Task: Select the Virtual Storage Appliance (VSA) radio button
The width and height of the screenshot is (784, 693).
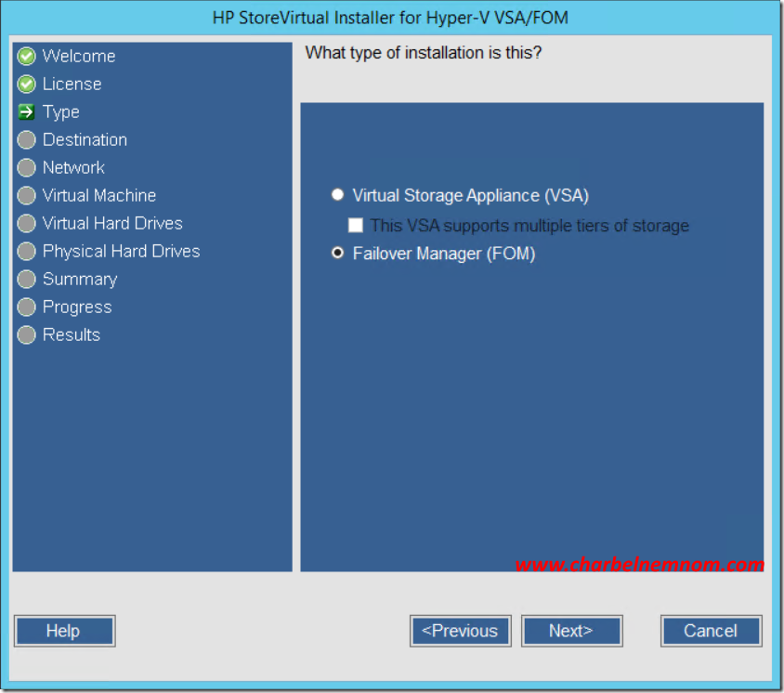Action: tap(337, 194)
